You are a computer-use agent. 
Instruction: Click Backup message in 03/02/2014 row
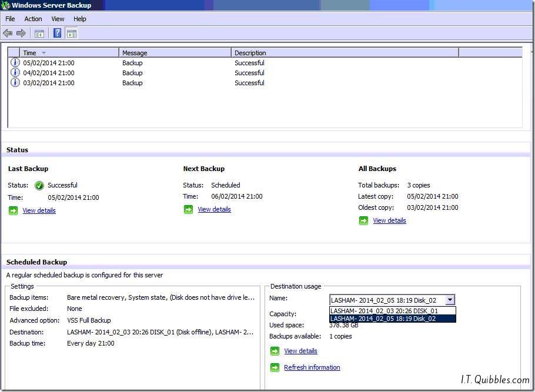coord(132,83)
